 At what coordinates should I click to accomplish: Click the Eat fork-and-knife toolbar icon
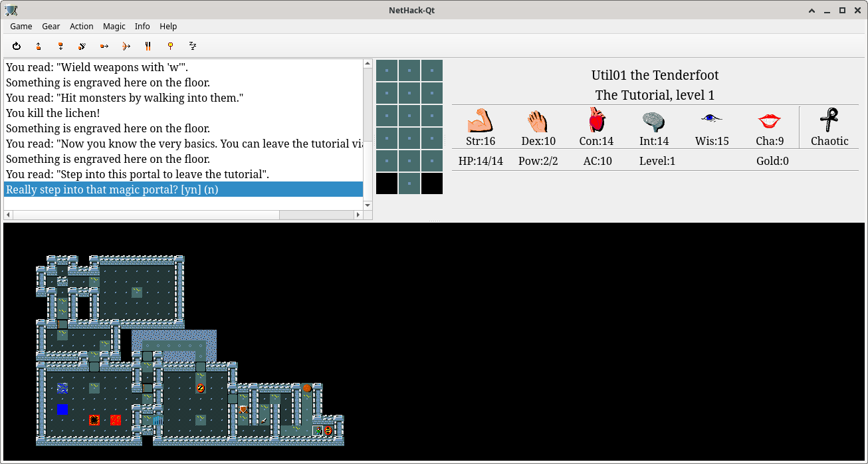[x=148, y=46]
